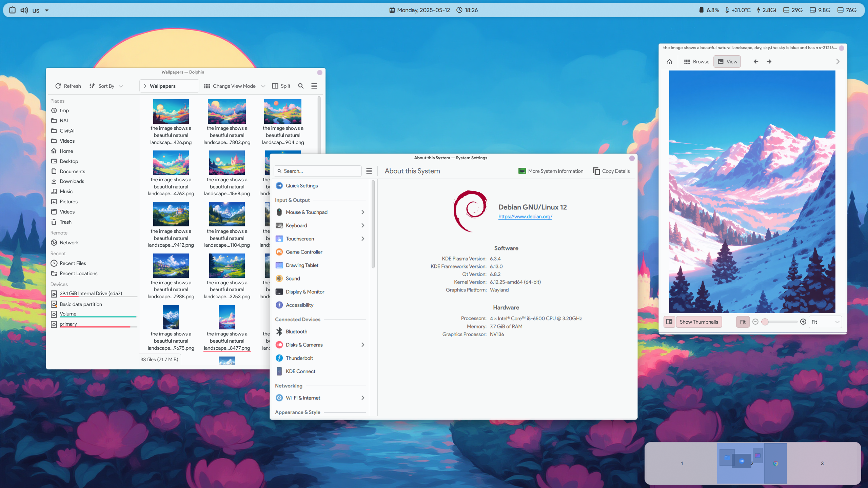
Task: Click Wallpapers breadcrumb in Dolphin
Action: click(x=163, y=86)
